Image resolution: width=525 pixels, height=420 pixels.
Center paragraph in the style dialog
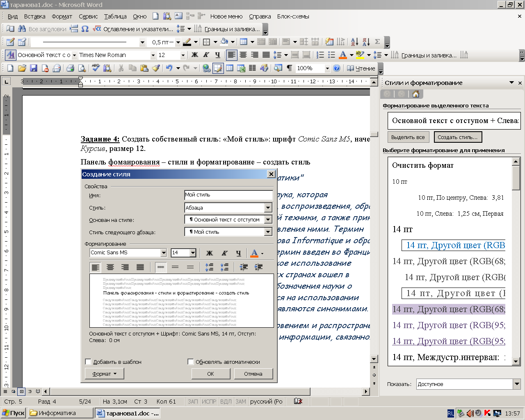110,267
